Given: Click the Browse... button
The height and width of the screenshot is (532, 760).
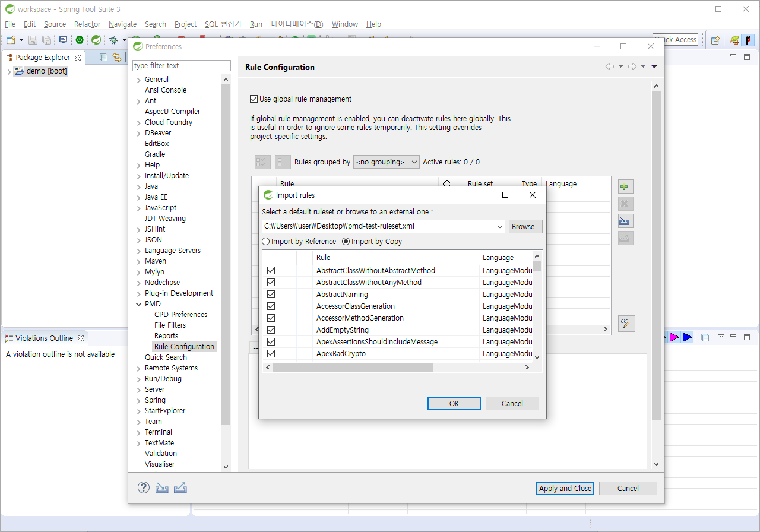Looking at the screenshot, I should (x=525, y=226).
